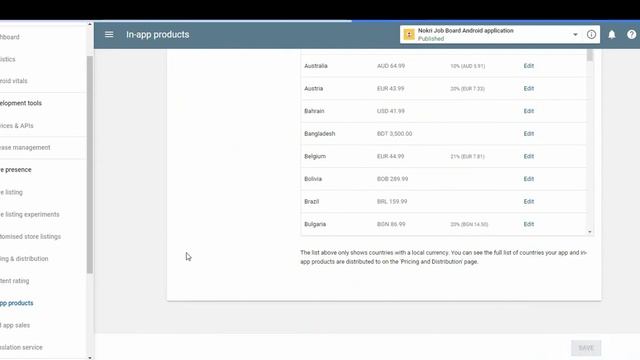Open Customised store listings in sidebar
This screenshot has width=640, height=360.
30,236
